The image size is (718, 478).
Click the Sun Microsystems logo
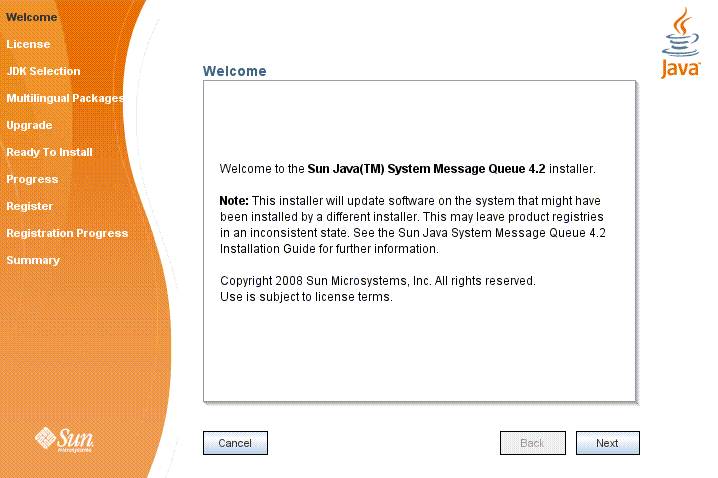click(x=65, y=438)
